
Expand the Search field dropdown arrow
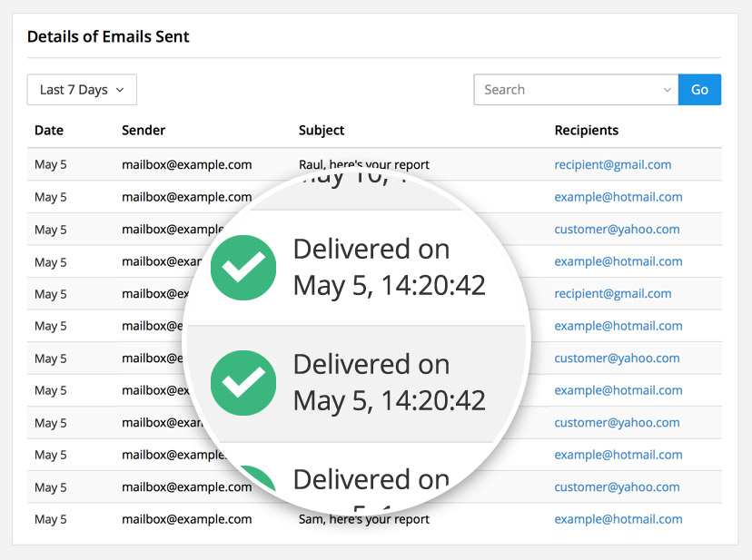667,90
